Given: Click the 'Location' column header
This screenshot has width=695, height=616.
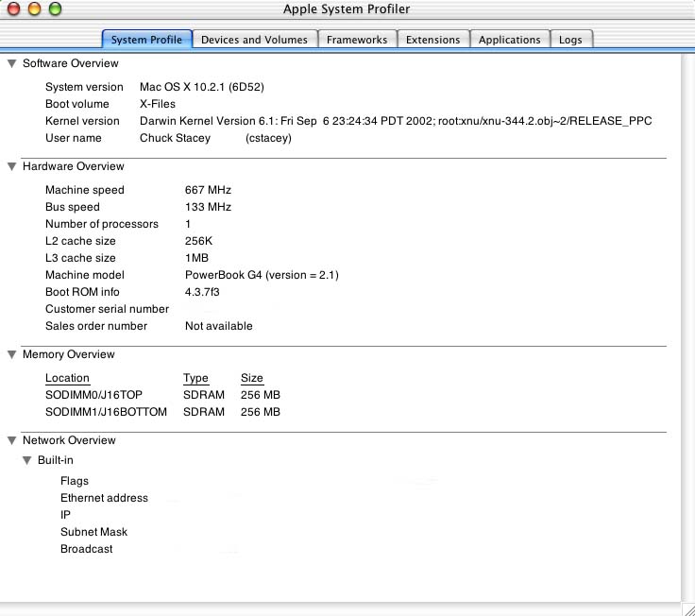Looking at the screenshot, I should click(x=67, y=378).
